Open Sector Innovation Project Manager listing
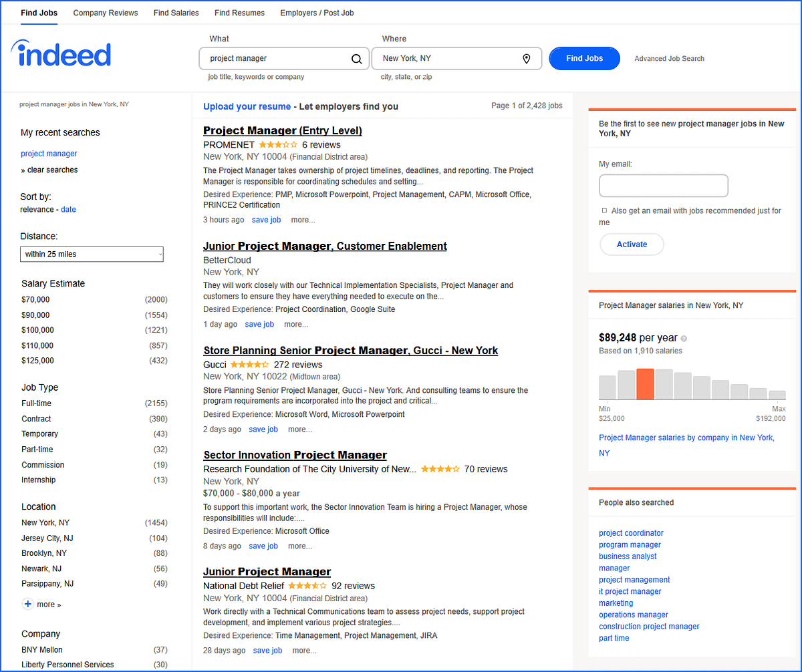Image resolution: width=802 pixels, height=672 pixels. coord(295,455)
